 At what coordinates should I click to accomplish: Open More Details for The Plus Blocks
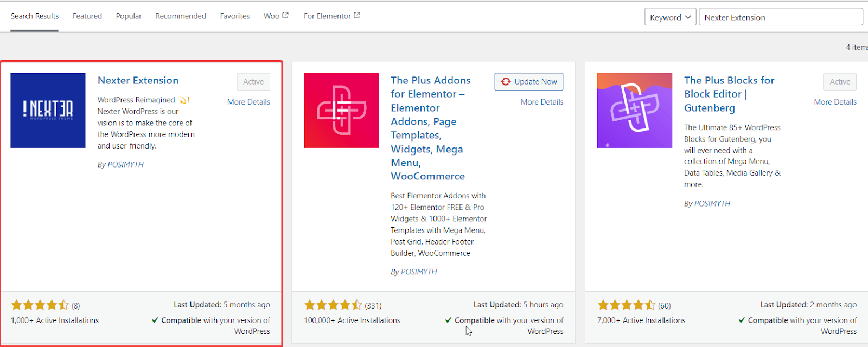835,102
